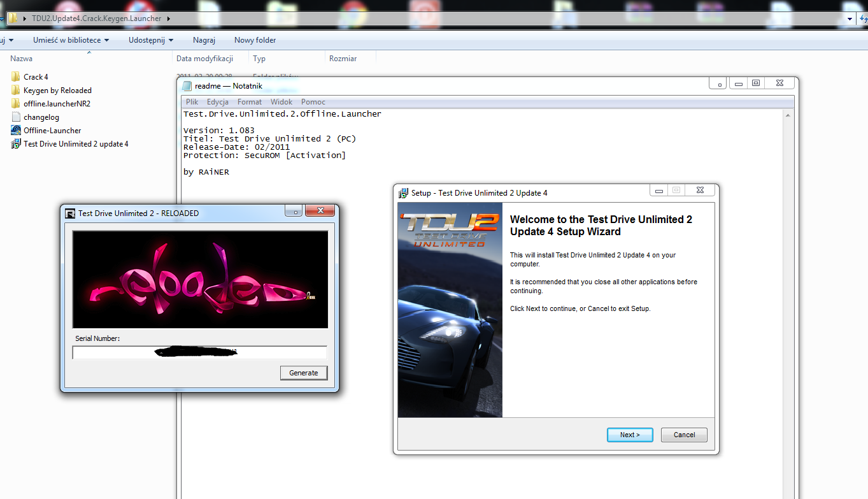The image size is (868, 499).
Task: Open the Edycja menu in Notepad
Action: (218, 101)
